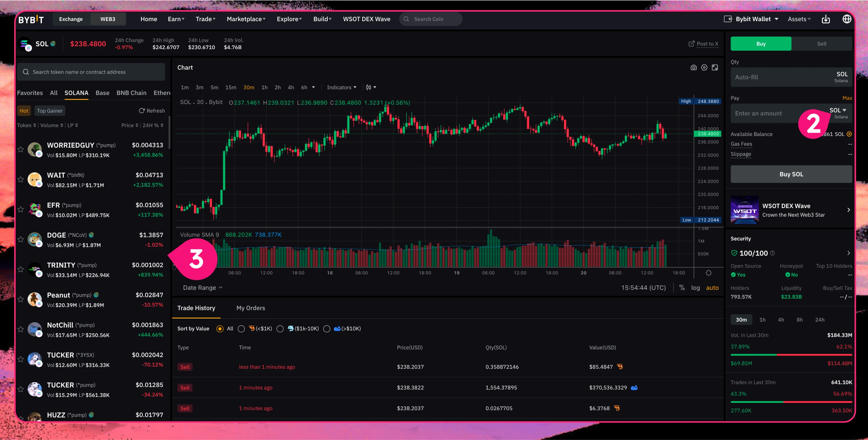Screen dimensions: 868x440
Task: Toggle log scale on chart
Action: pos(696,288)
